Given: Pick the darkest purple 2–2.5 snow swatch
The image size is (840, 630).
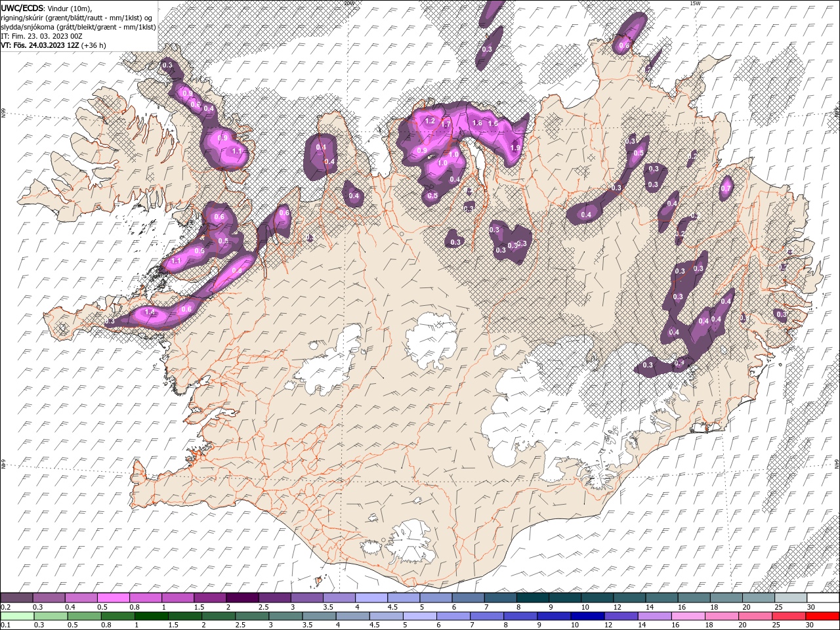Looking at the screenshot, I should coord(242,598).
